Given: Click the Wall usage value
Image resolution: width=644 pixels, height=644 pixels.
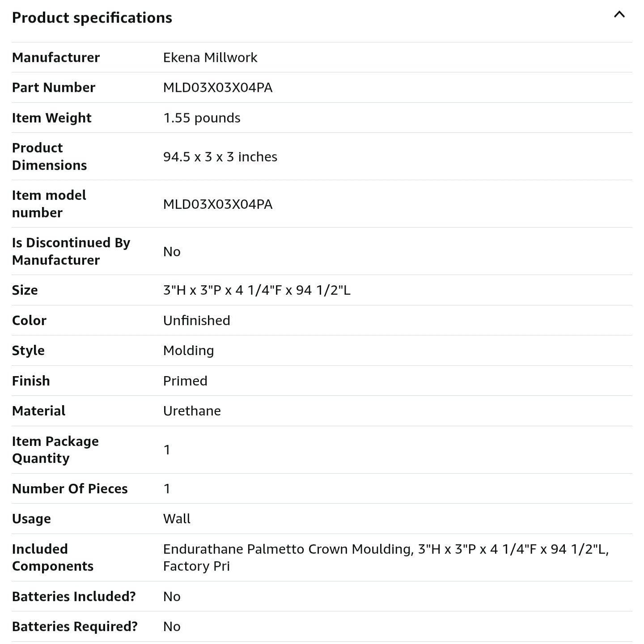Looking at the screenshot, I should (177, 519).
